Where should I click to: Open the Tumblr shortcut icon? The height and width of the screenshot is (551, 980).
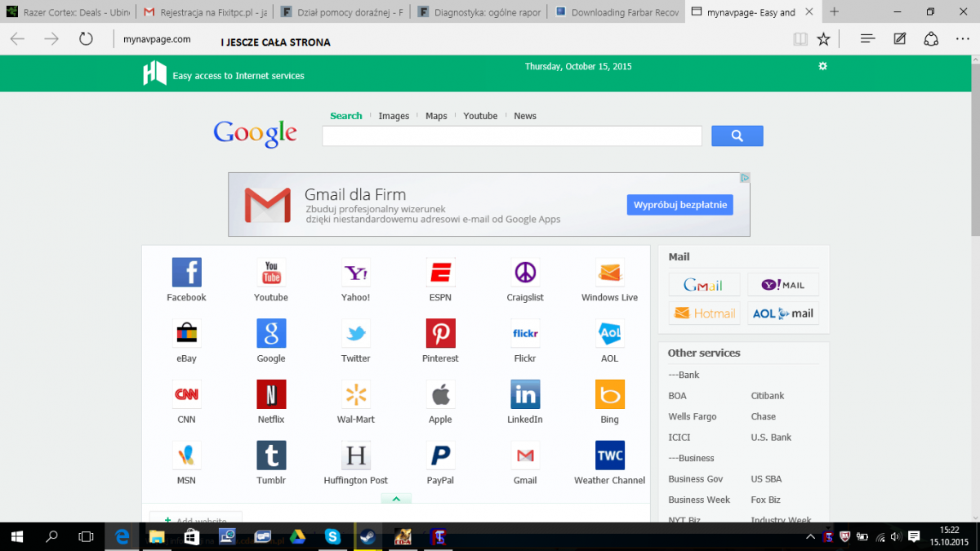(271, 455)
